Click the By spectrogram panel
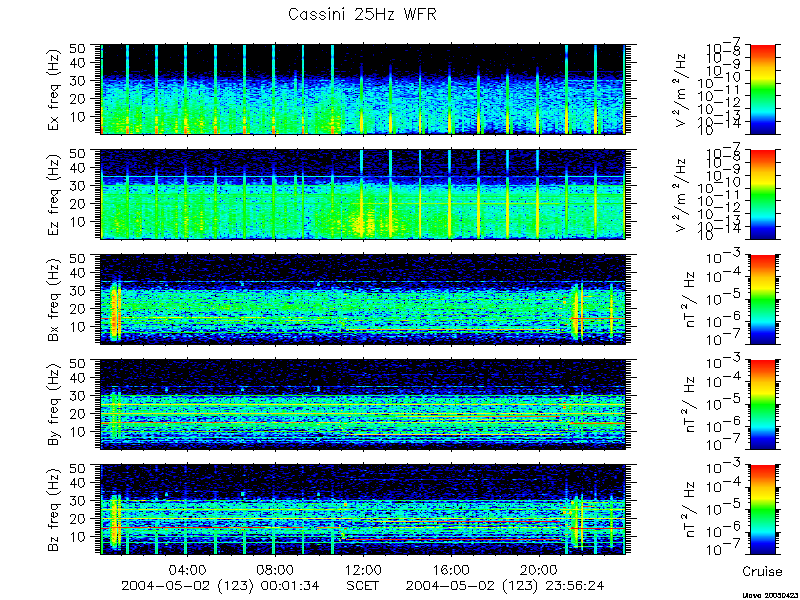This screenshot has width=800, height=600. 363,405
